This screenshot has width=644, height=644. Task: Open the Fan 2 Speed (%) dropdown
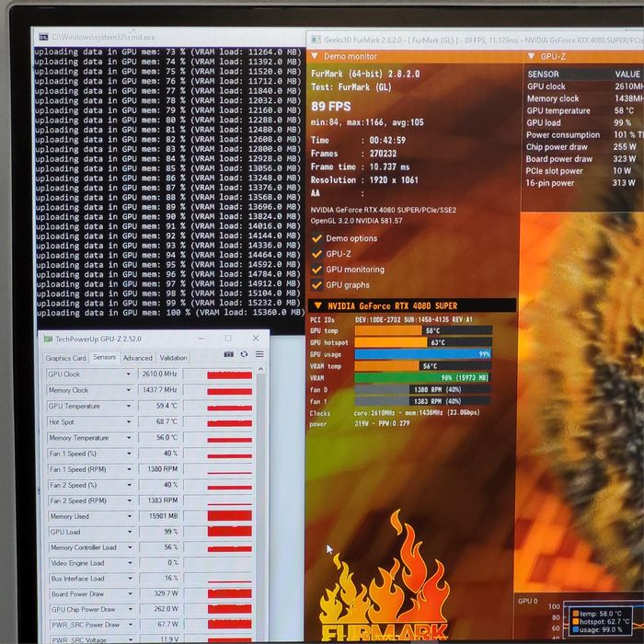point(130,485)
